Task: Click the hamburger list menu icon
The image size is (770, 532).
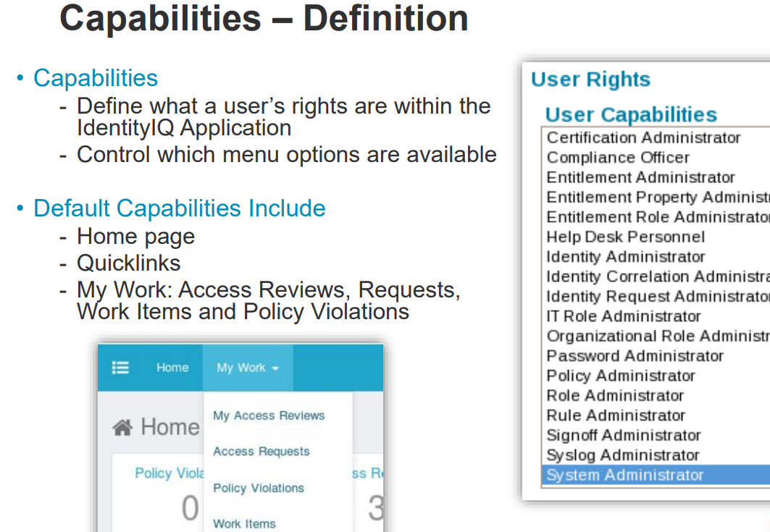Action: [x=120, y=367]
